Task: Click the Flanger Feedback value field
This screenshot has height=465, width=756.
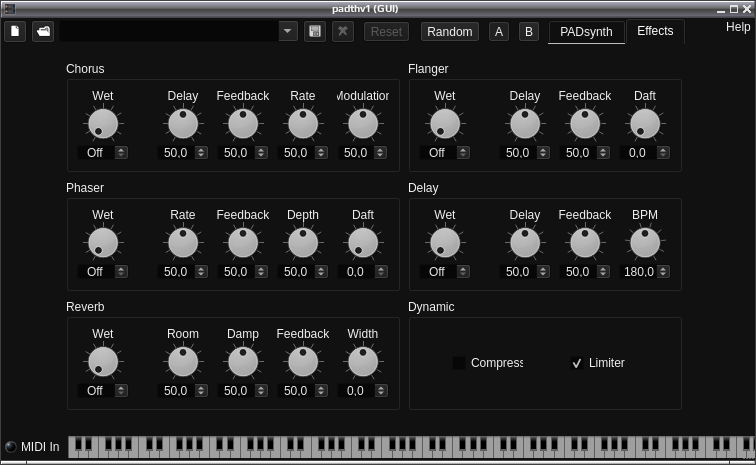Action: (x=578, y=152)
